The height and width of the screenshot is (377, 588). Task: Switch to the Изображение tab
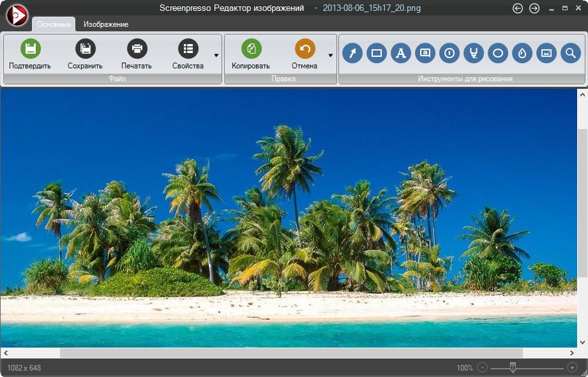(106, 24)
